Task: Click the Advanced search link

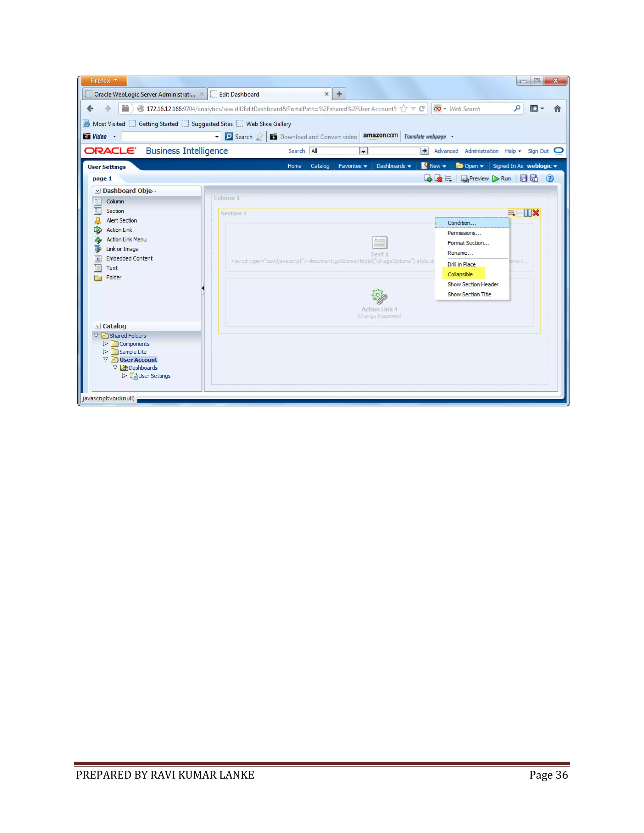Action: pyautogui.click(x=447, y=151)
